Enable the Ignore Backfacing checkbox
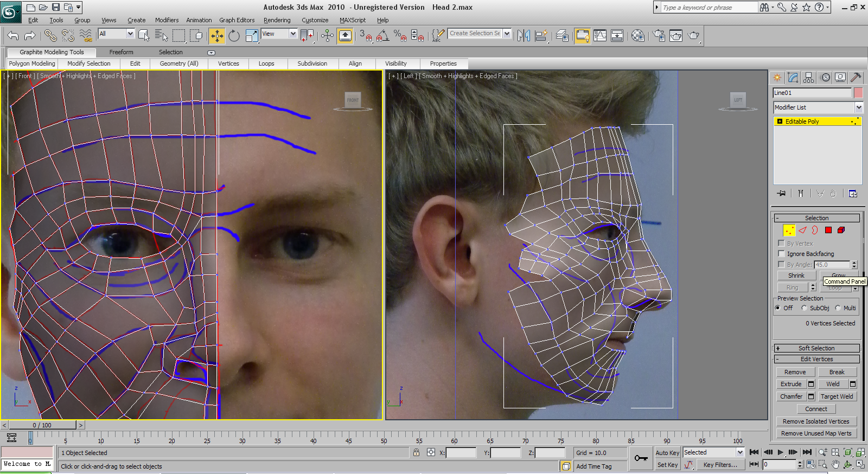Screen dimensions: 868x474 click(x=781, y=254)
